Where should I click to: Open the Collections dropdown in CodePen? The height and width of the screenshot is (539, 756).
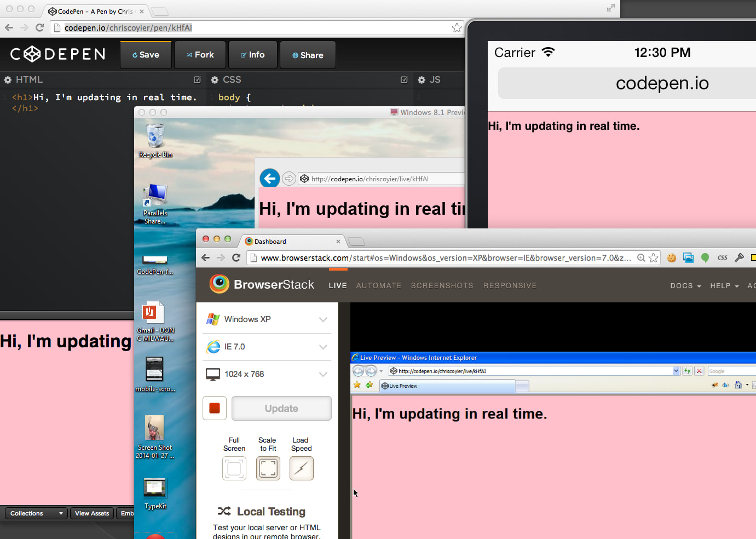[x=36, y=513]
